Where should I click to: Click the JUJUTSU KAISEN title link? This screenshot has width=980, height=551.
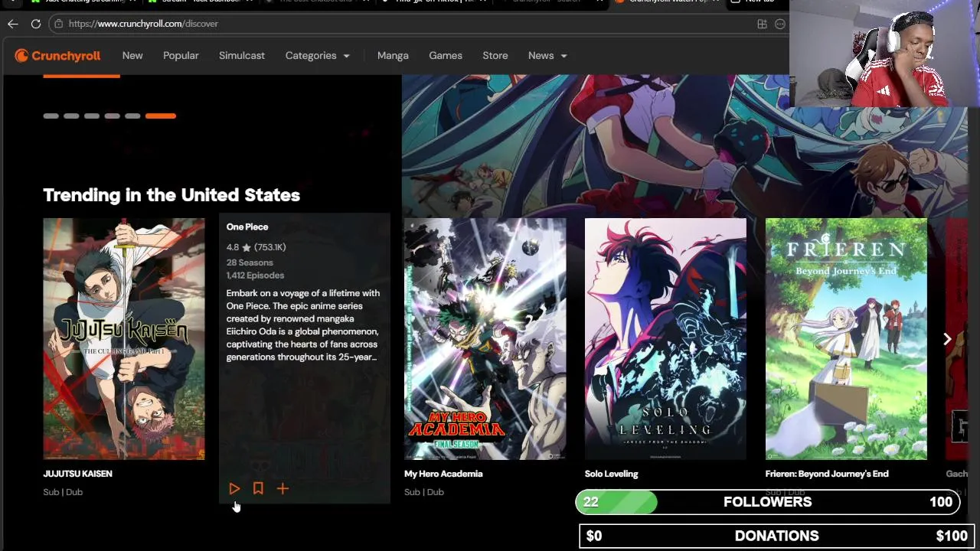[x=78, y=474]
